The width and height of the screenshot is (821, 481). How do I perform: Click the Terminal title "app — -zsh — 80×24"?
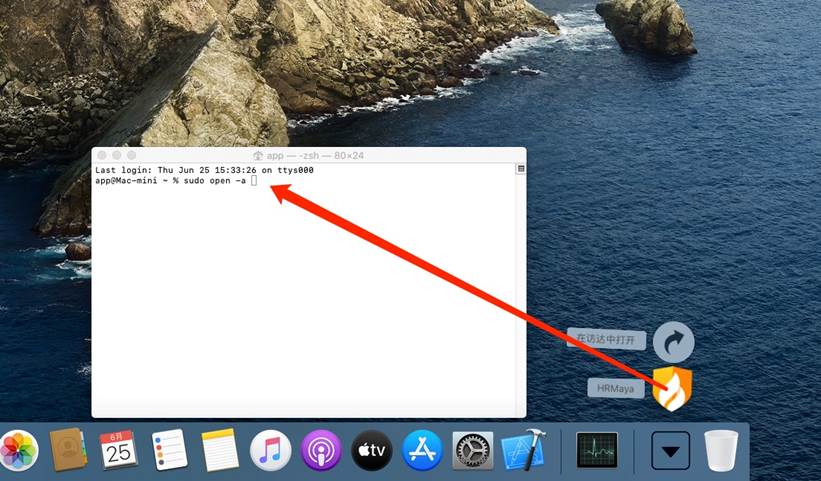pos(308,155)
